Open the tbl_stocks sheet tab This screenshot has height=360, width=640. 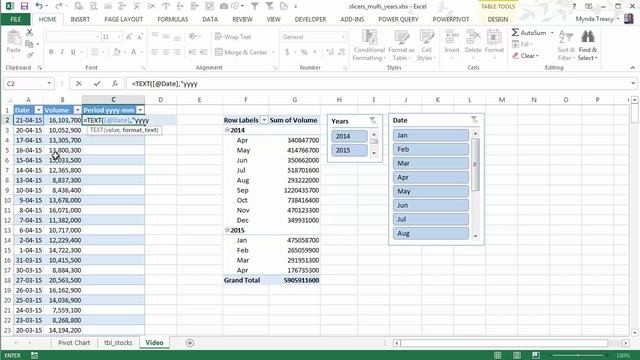(x=118, y=343)
